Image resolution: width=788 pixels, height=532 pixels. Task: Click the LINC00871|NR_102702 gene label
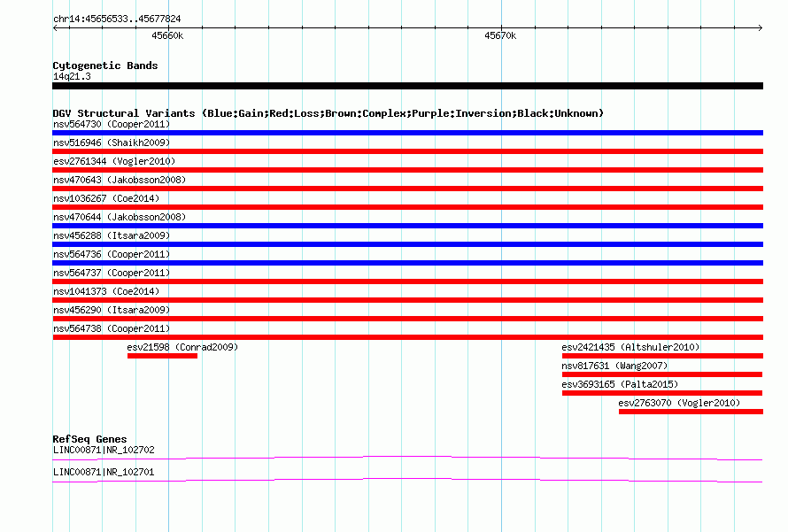[104, 450]
